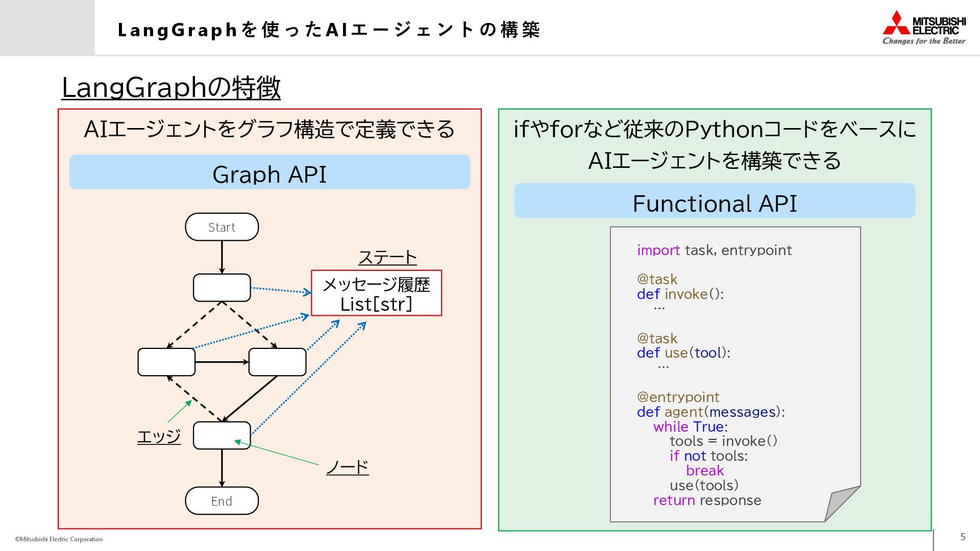Click the エッジ underlined label
980x551 pixels.
click(159, 436)
